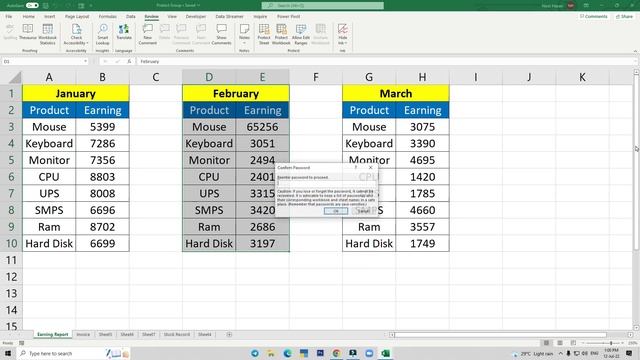Click the Previous Comment icon
This screenshot has width=640, height=360.
[181, 29]
